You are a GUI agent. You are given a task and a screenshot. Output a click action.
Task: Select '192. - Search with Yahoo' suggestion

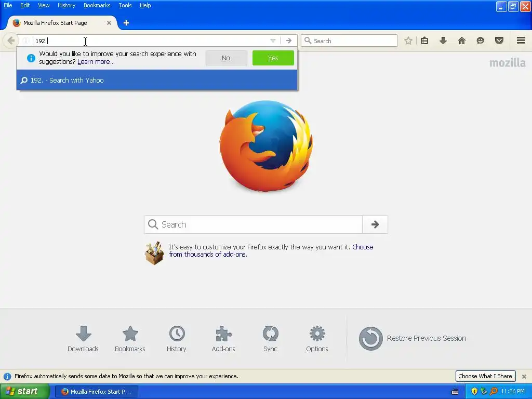coord(157,81)
